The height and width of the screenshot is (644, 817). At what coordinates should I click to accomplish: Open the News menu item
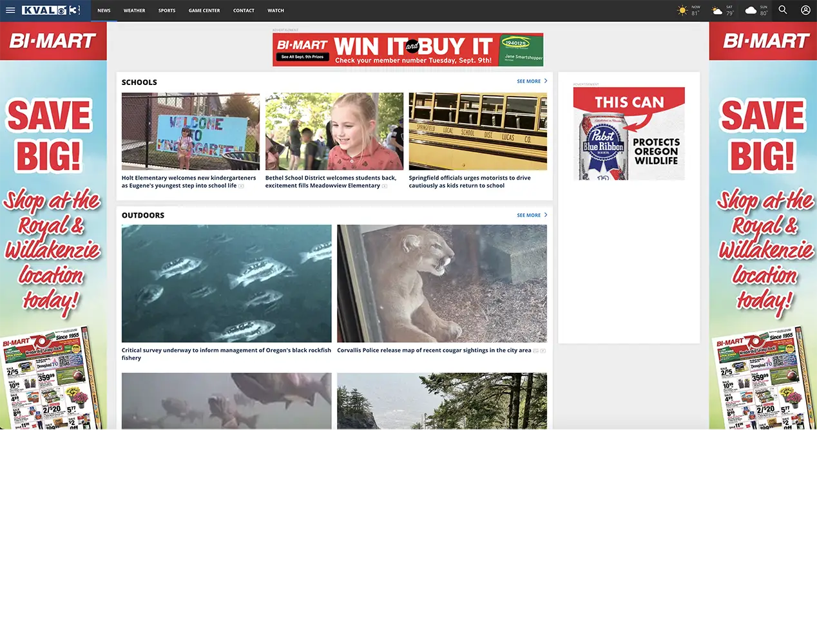pos(104,10)
